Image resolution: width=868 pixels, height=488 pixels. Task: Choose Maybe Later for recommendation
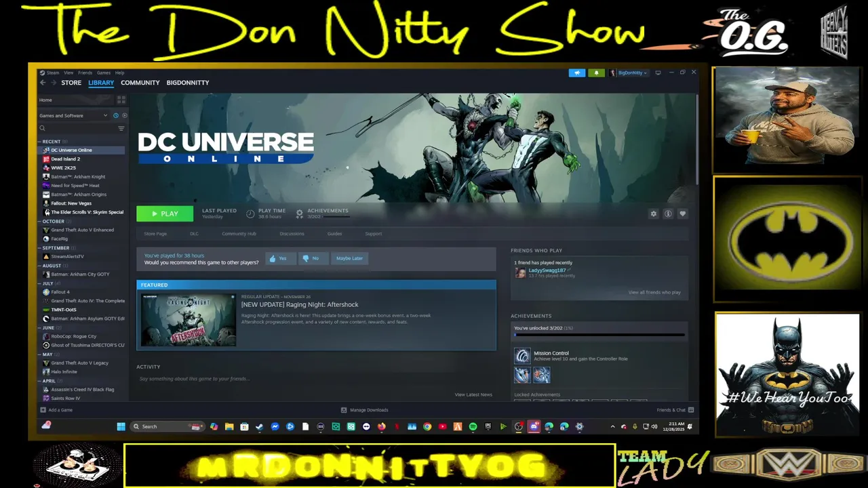click(349, 258)
